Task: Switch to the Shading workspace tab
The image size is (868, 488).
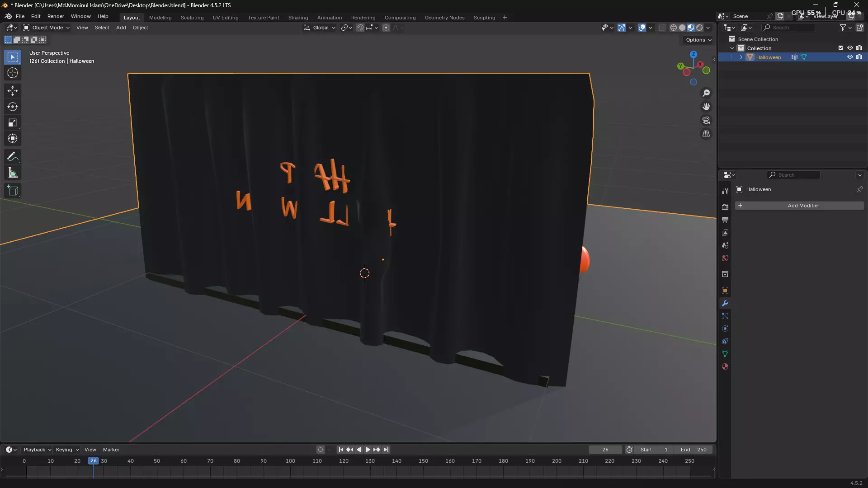Action: 298,18
